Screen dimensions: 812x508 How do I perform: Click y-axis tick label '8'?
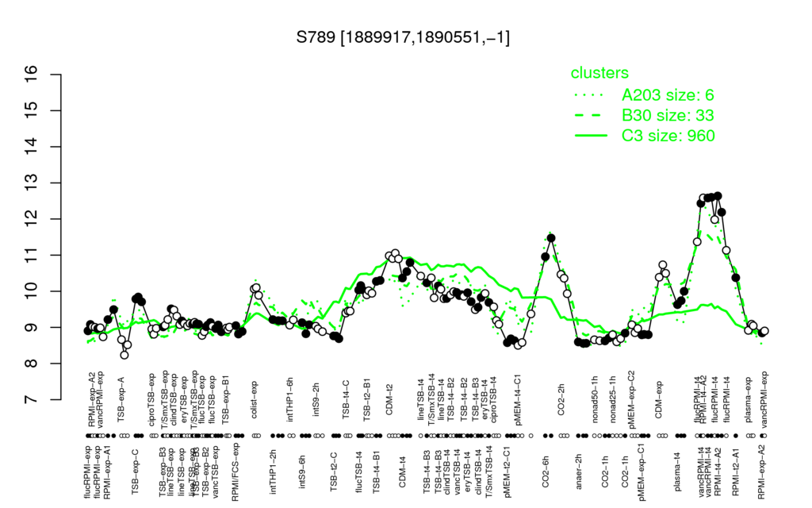pos(31,364)
